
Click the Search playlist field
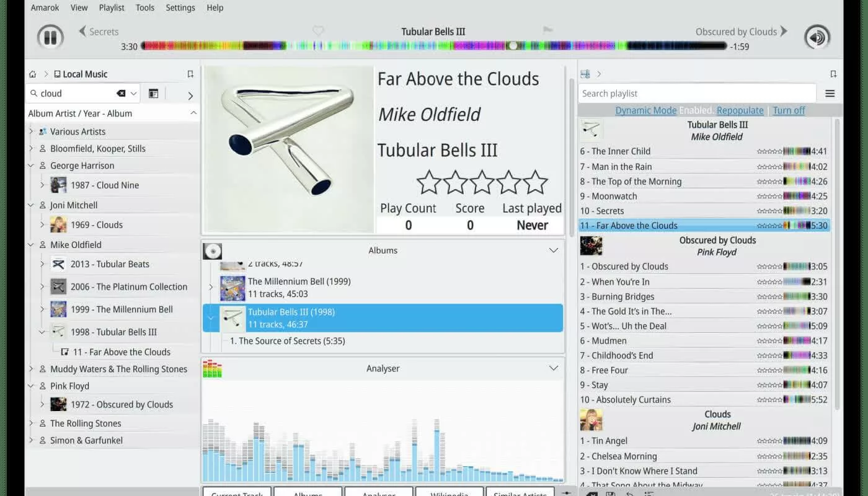click(697, 94)
